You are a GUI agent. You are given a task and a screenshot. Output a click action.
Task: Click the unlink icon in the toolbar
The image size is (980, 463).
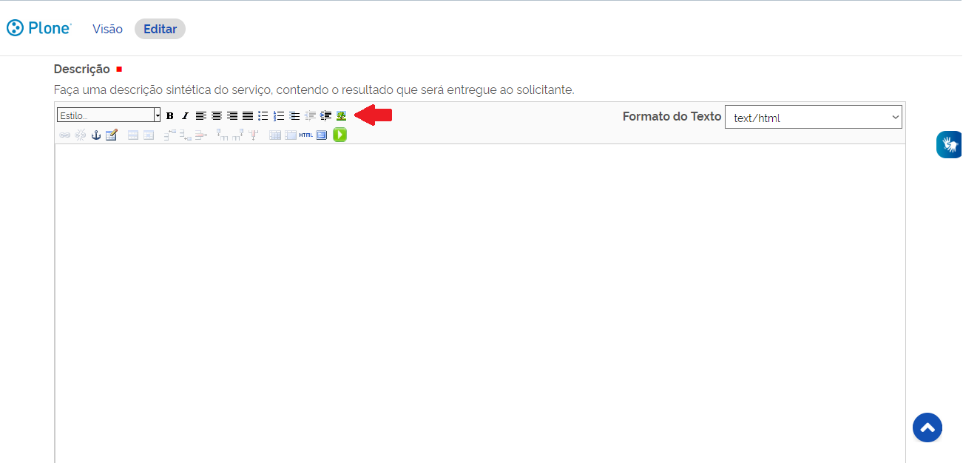[x=80, y=135]
